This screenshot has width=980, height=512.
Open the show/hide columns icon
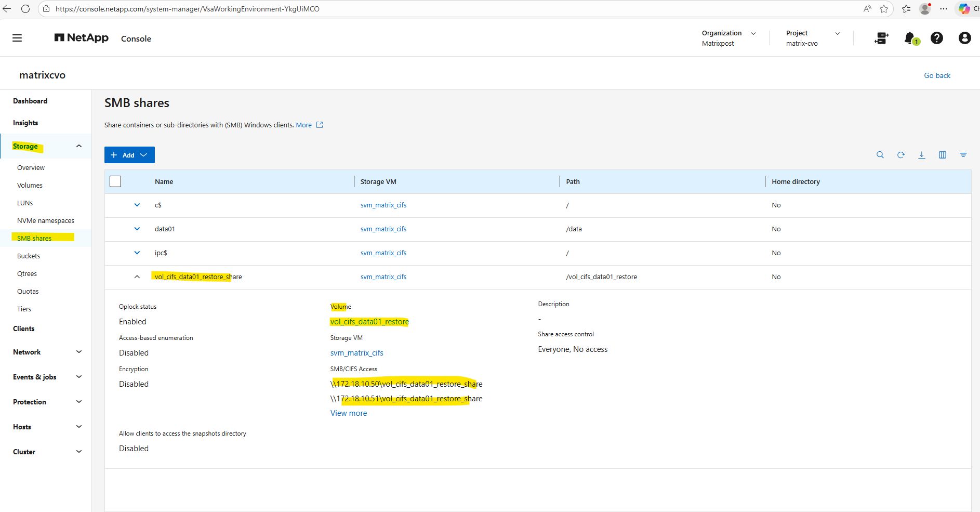point(942,155)
